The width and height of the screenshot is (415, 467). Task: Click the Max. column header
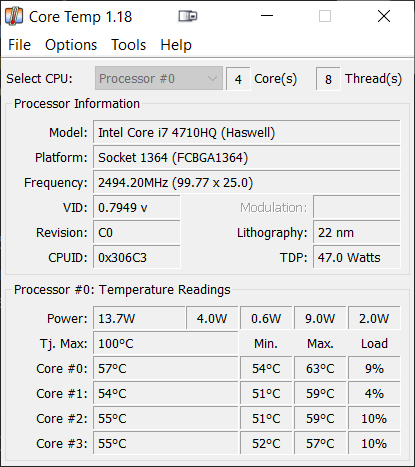tap(320, 343)
